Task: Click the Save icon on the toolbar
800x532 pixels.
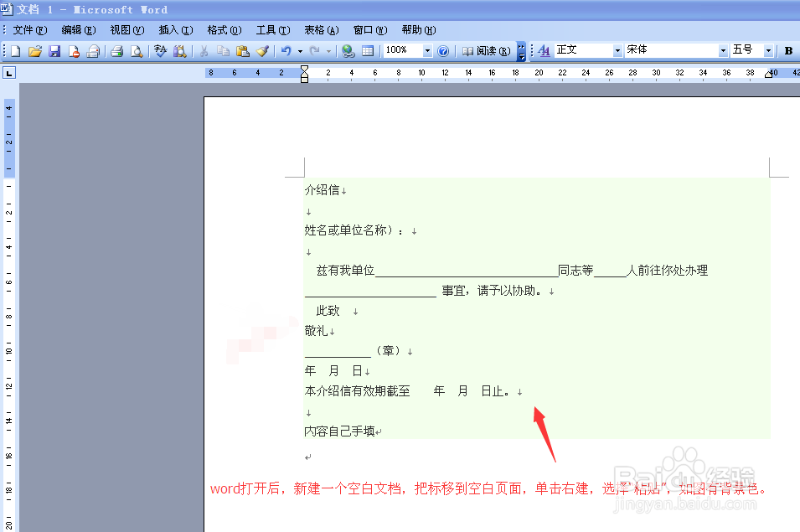Action: pyautogui.click(x=54, y=50)
